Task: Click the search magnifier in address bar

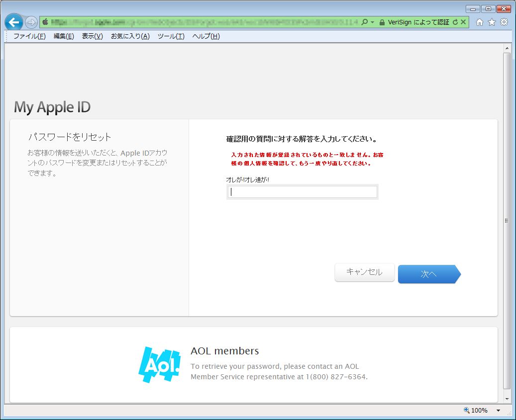Action: [x=364, y=22]
